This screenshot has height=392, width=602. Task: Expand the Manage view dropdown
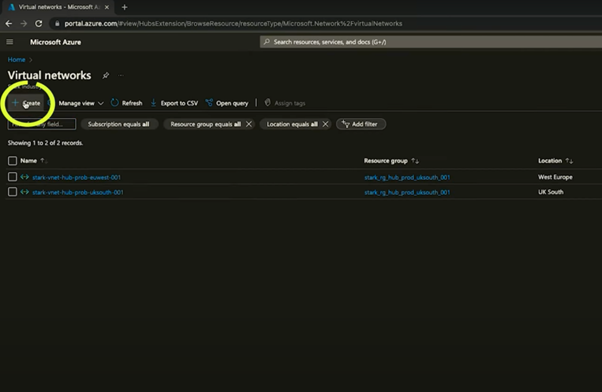(x=81, y=103)
